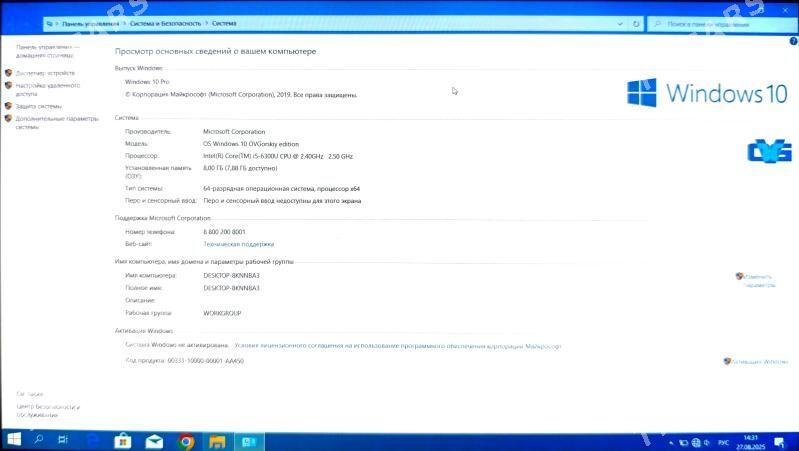Open the volume tray icon
The width and height of the screenshot is (799, 451).
(706, 443)
